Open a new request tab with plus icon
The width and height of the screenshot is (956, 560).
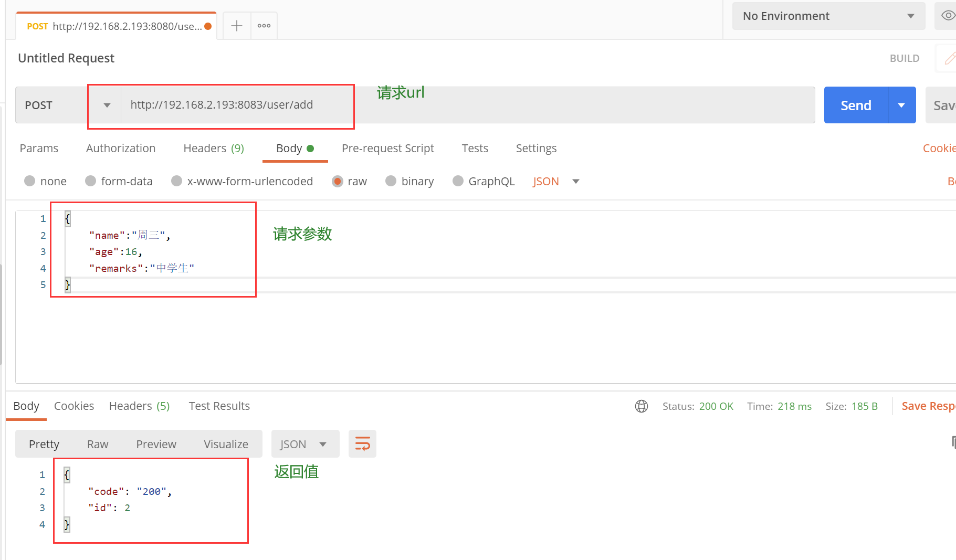[x=237, y=26]
